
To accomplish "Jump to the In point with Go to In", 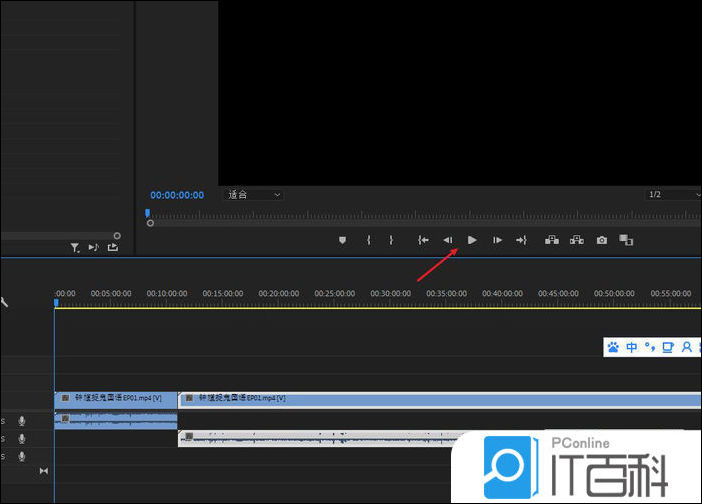I will (423, 240).
